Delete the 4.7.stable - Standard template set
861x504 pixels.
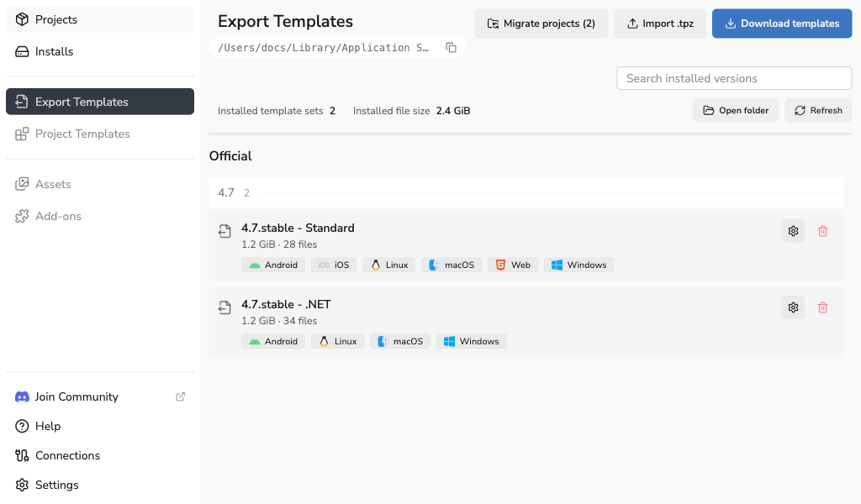[822, 231]
